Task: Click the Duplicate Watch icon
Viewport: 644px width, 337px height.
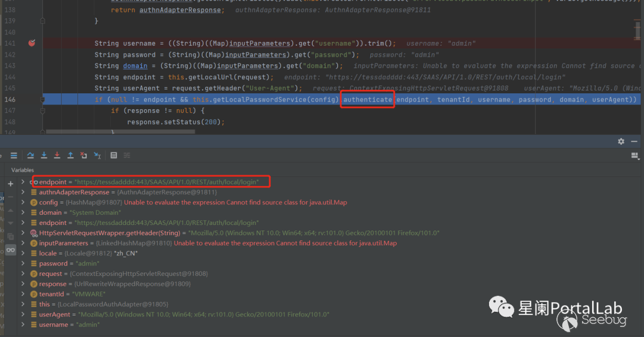Action: (x=11, y=236)
